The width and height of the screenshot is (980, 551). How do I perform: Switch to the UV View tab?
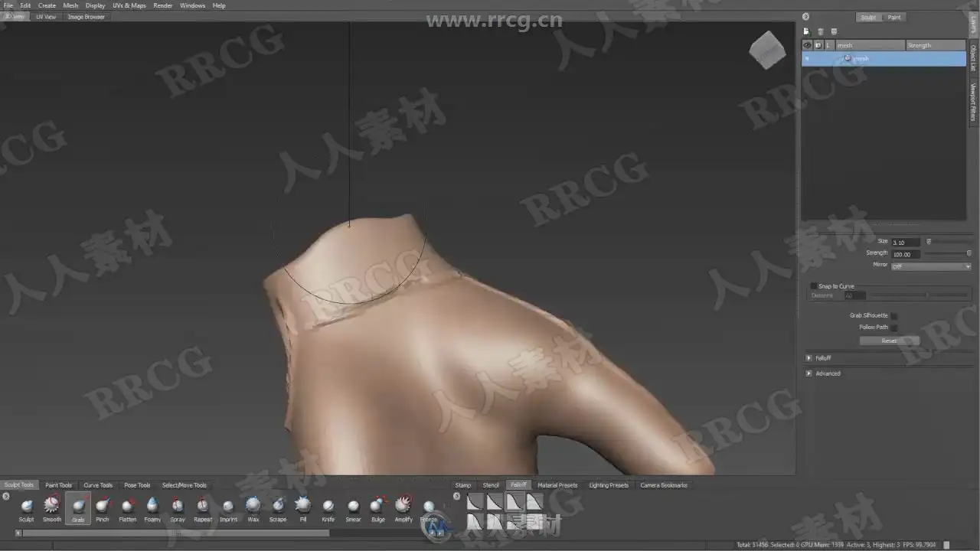coord(46,17)
